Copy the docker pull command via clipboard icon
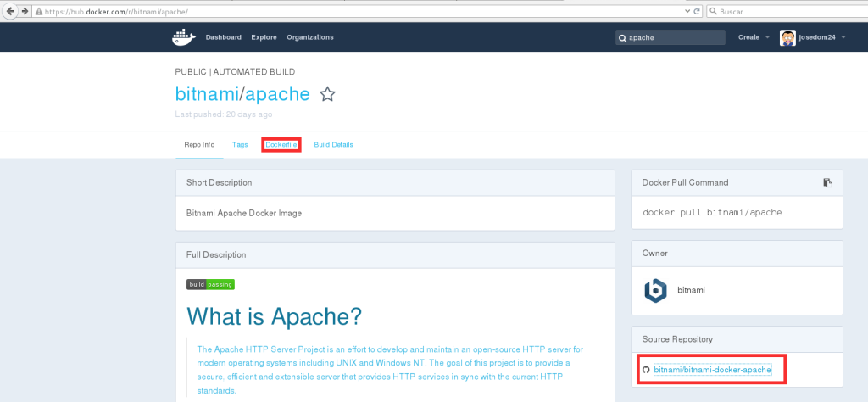 [x=827, y=182]
